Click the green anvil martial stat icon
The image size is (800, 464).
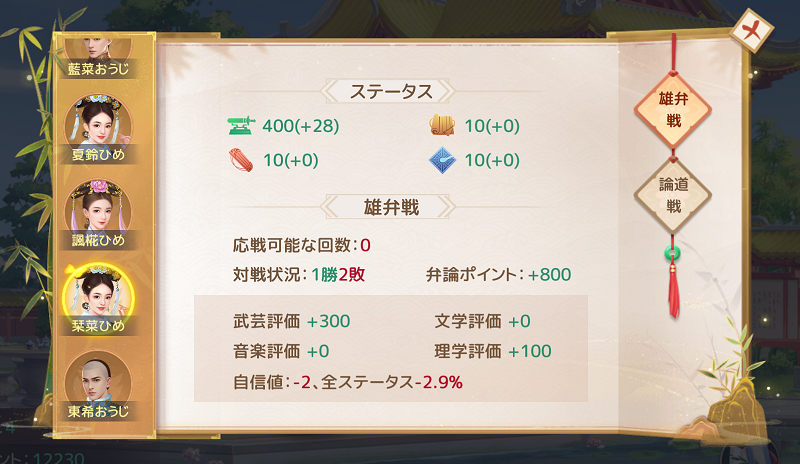tap(241, 126)
